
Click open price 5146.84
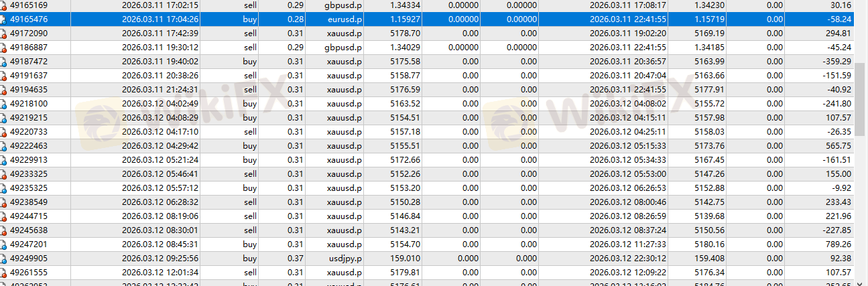pos(406,216)
